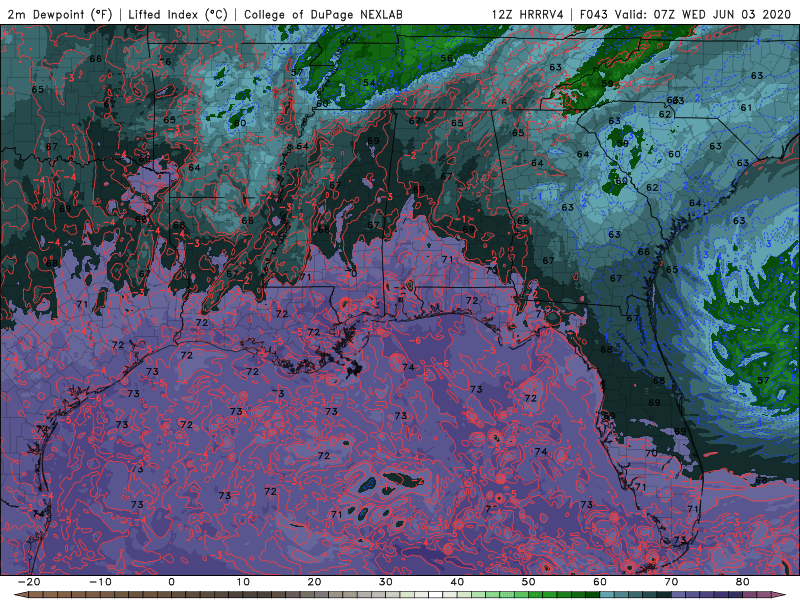Click the "60" label on the color scale
The width and height of the screenshot is (800, 600).
click(600, 582)
